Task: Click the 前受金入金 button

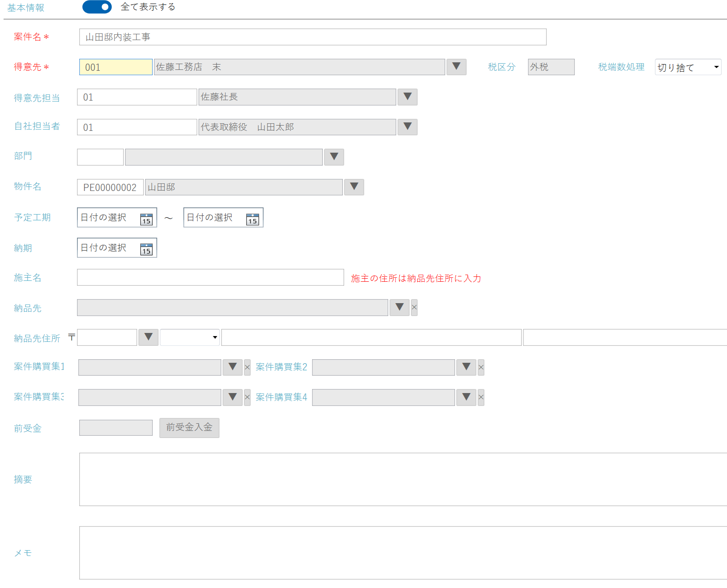Action: [189, 428]
